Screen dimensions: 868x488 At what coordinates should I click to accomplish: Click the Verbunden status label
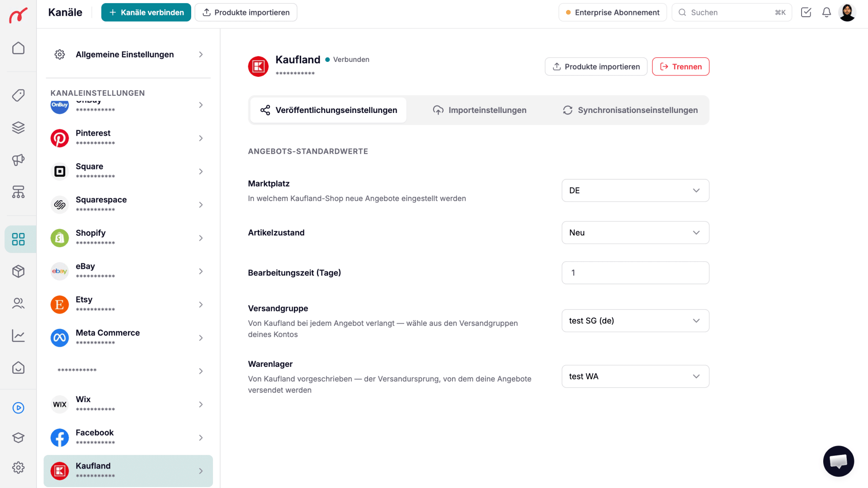(351, 60)
